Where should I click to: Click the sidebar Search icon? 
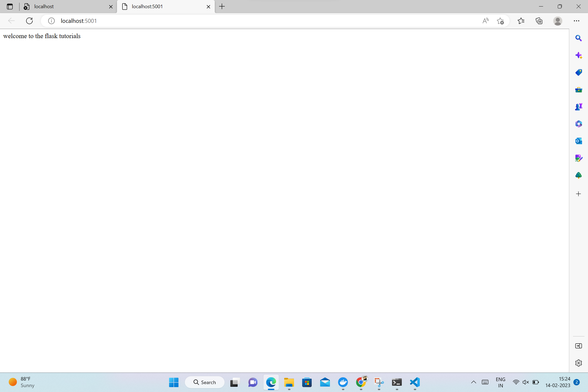[x=578, y=38]
